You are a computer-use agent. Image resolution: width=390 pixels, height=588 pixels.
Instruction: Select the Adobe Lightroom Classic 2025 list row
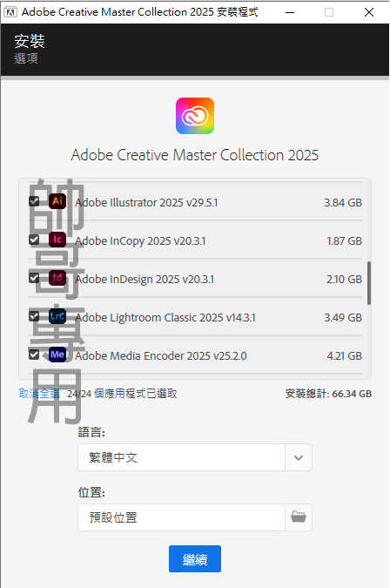tap(195, 317)
